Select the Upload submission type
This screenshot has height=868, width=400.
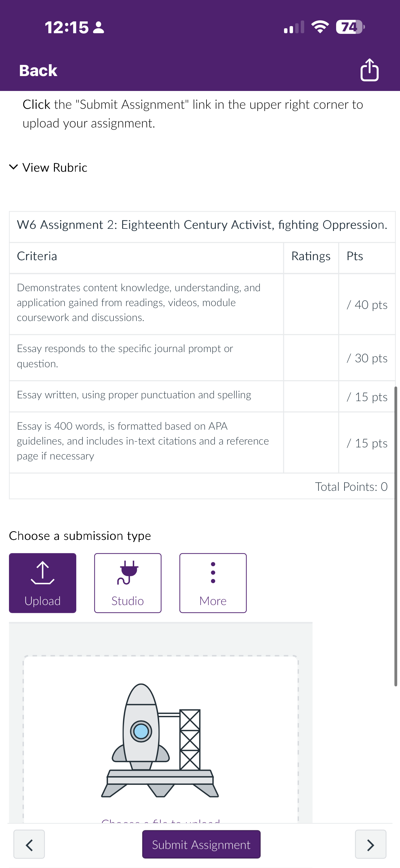pos(43,583)
